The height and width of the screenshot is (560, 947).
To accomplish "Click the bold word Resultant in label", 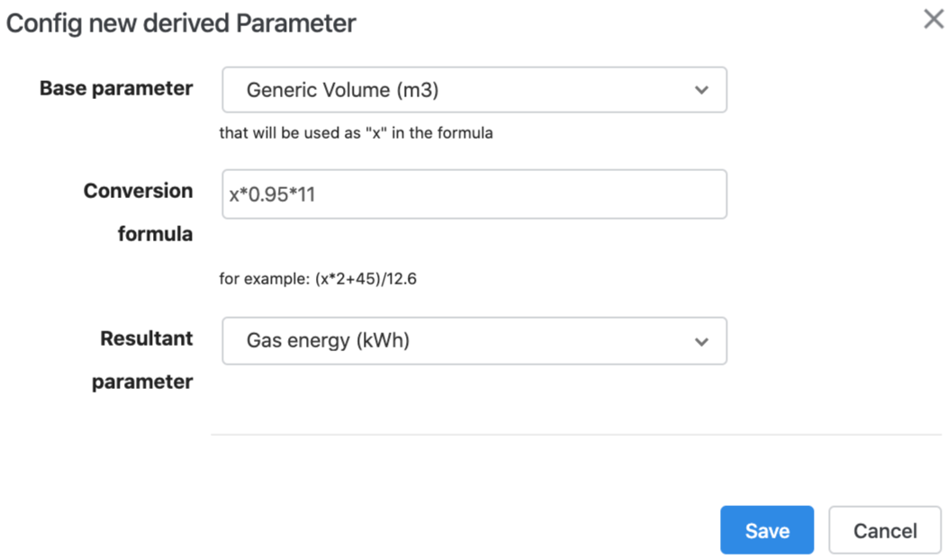I will point(147,339).
